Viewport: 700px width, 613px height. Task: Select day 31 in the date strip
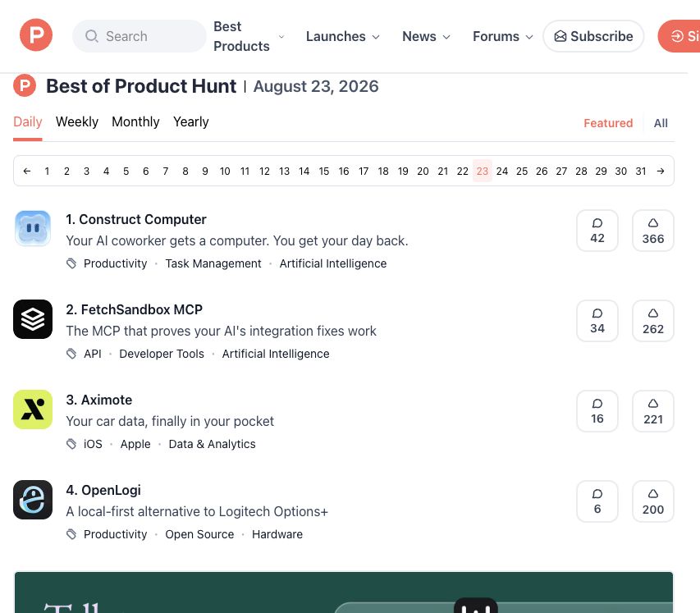point(641,171)
